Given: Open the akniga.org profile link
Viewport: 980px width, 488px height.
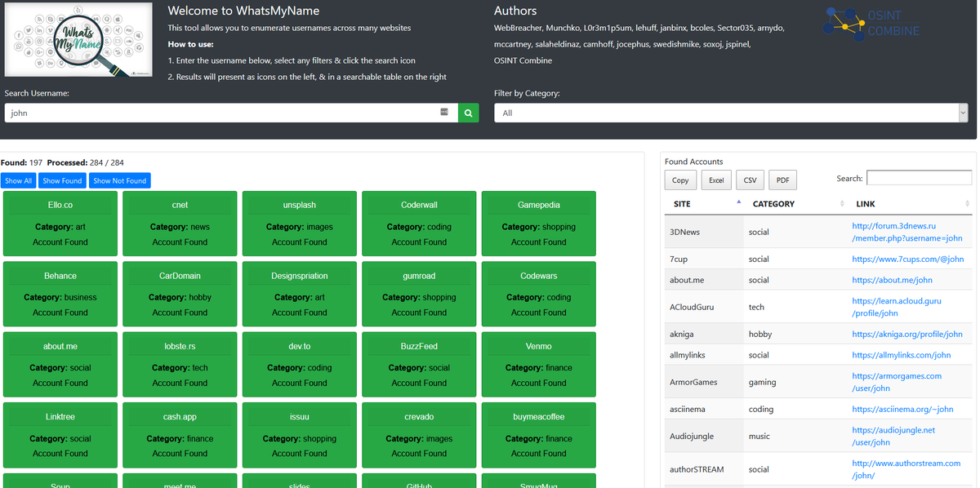Looking at the screenshot, I should coord(906,334).
